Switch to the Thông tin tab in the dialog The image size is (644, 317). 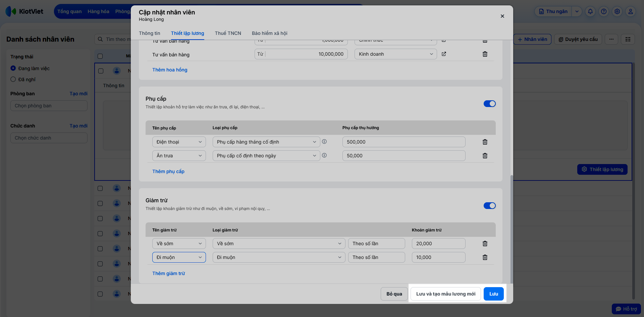click(150, 33)
